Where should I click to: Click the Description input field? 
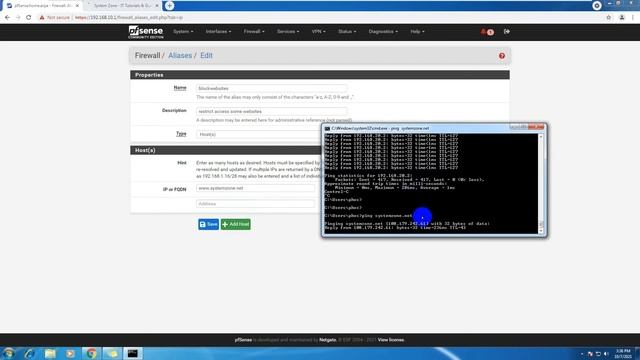[272, 111]
